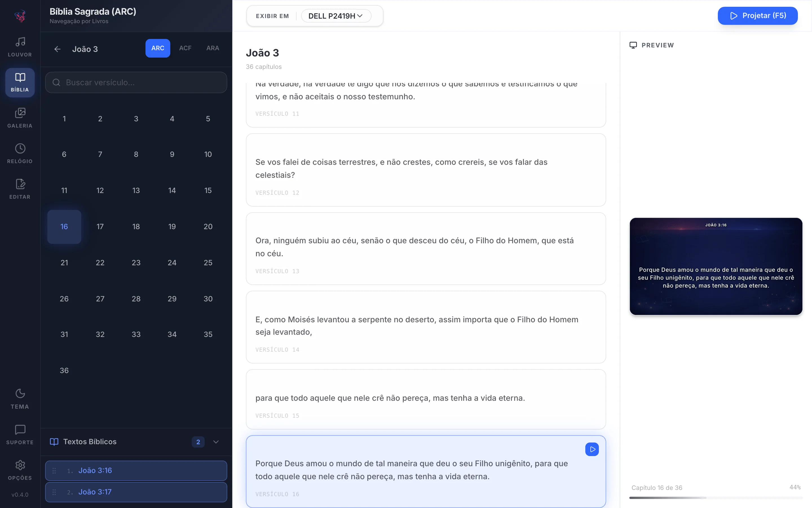Open João 3:17 in Textos Bíblicos list

pyautogui.click(x=136, y=492)
